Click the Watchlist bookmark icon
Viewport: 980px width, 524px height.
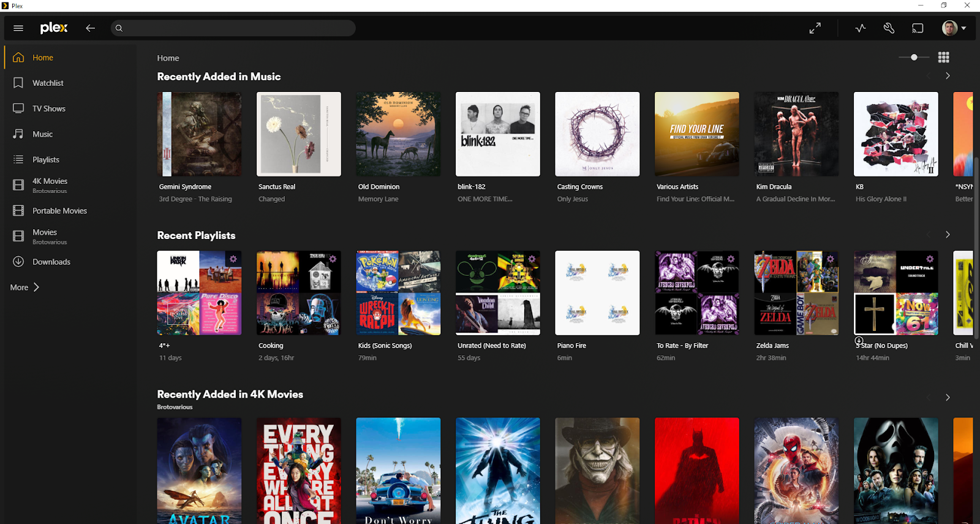tap(18, 83)
